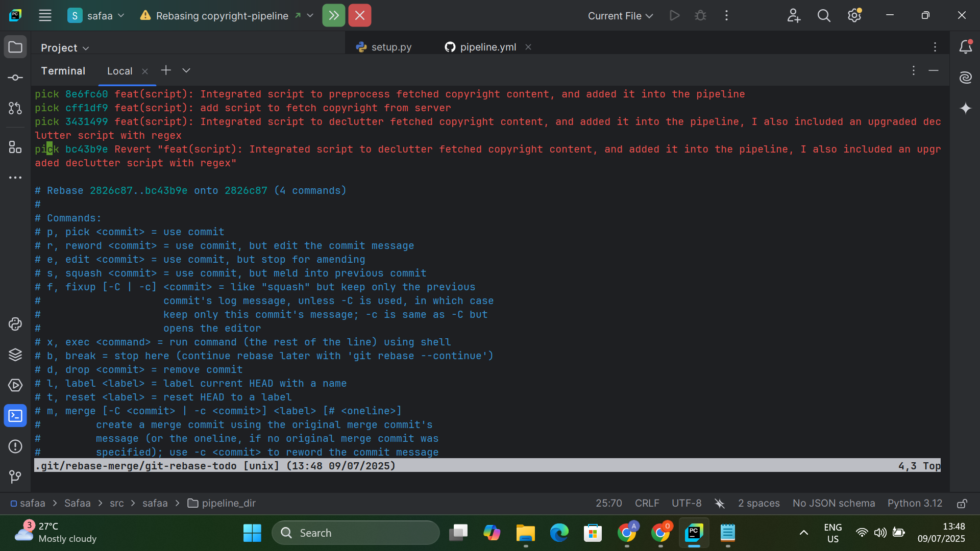Screen dimensions: 980x551
Task: Open the Python Packages layers icon
Action: point(15,355)
